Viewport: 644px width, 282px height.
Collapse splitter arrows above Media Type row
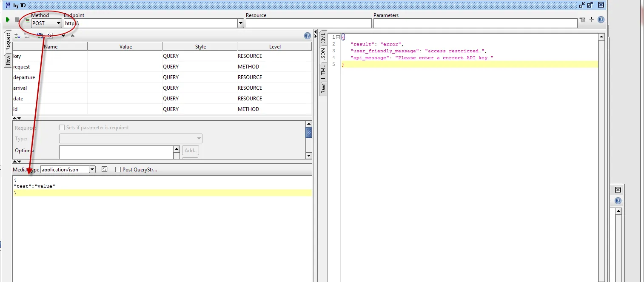pyautogui.click(x=17, y=162)
